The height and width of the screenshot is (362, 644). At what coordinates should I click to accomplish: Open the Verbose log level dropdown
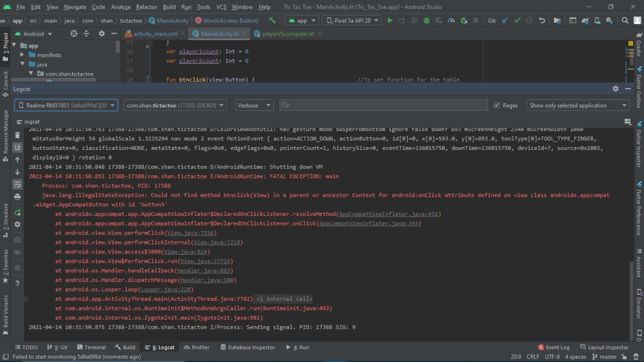[x=254, y=105]
